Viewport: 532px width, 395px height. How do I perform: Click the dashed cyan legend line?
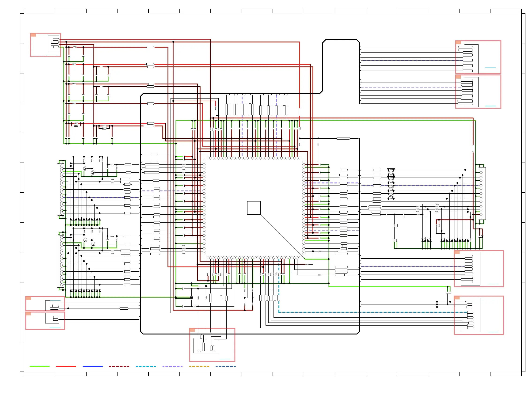coord(146,366)
